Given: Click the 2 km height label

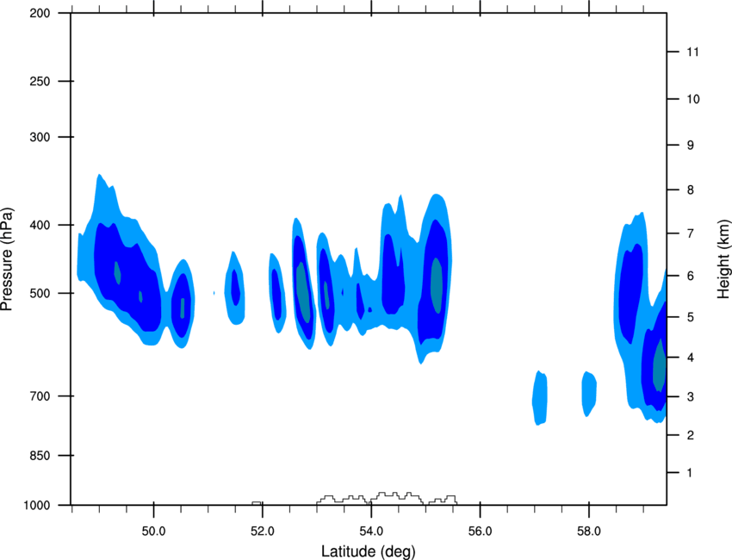Looking at the screenshot, I should [x=691, y=435].
